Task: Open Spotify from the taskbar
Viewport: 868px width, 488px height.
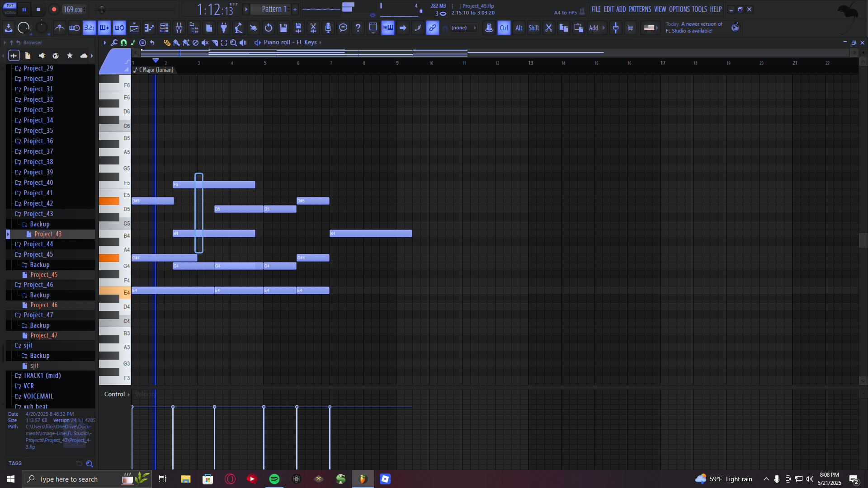Action: 274,479
